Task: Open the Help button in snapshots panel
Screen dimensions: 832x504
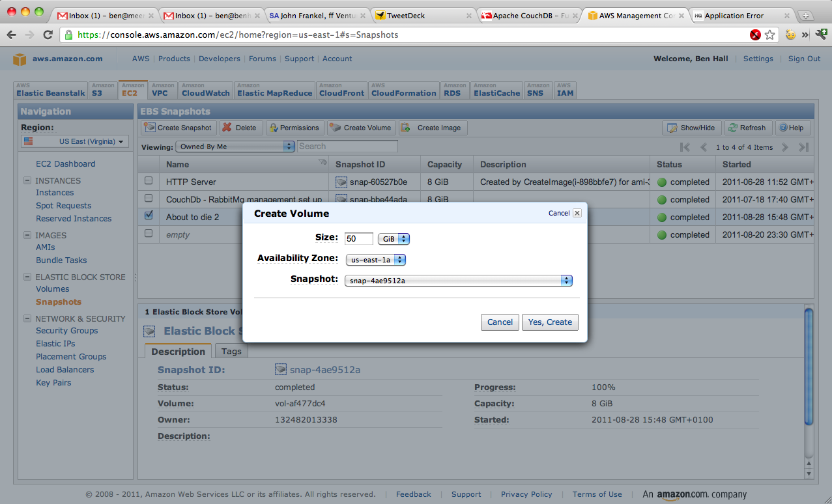Action: coord(792,128)
